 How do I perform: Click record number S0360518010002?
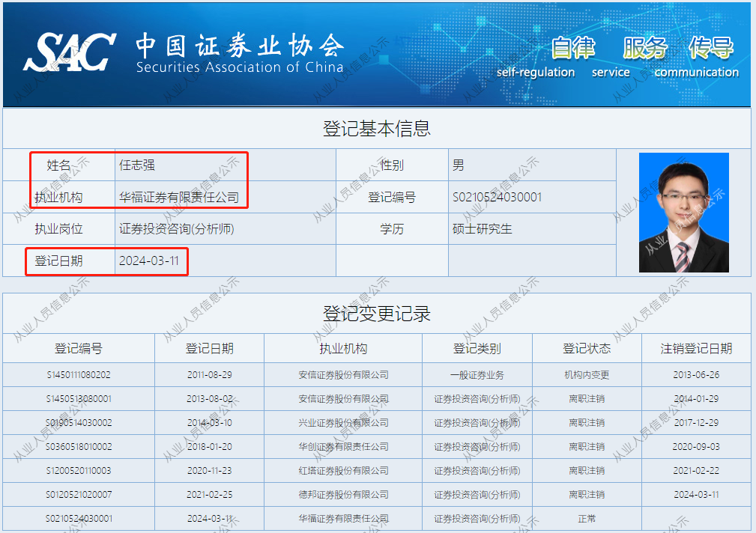click(x=79, y=447)
